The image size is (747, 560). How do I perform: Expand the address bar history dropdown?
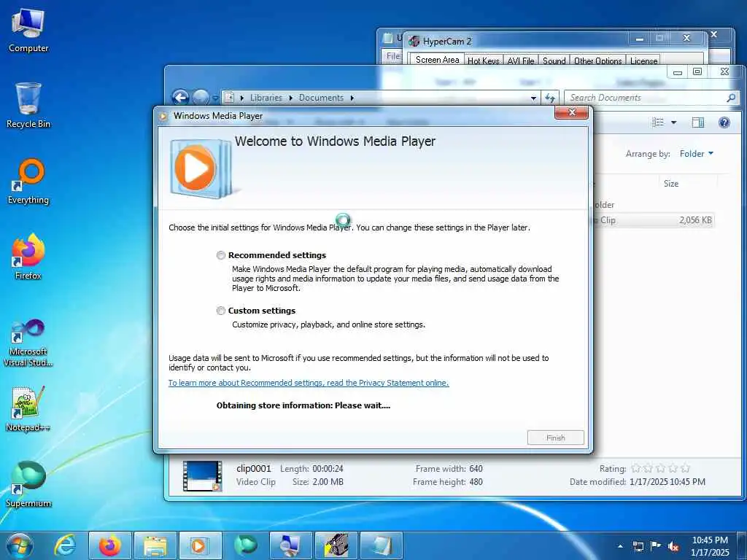point(533,98)
